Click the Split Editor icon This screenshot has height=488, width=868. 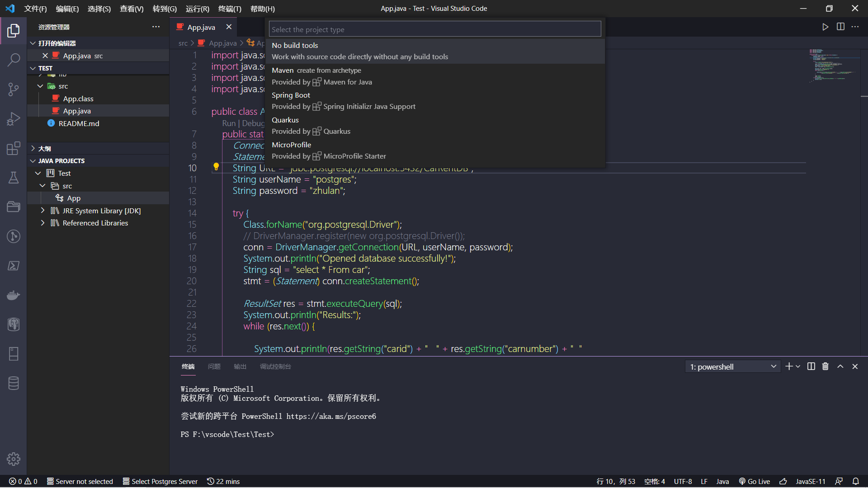coord(840,27)
